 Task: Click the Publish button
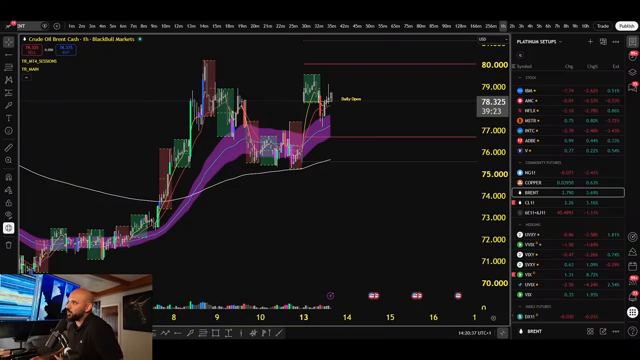[627, 26]
